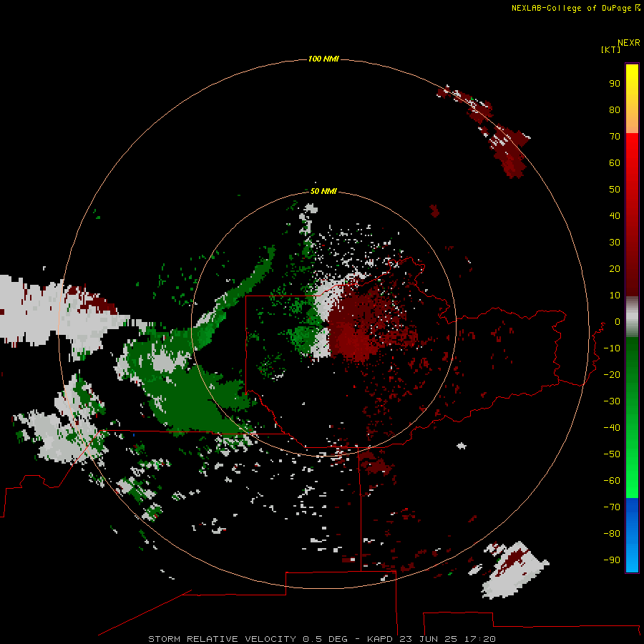644x644 pixels.
Task: Click the "KAPD 23 JUN 25 17:20" timestamp
Action: 431,639
